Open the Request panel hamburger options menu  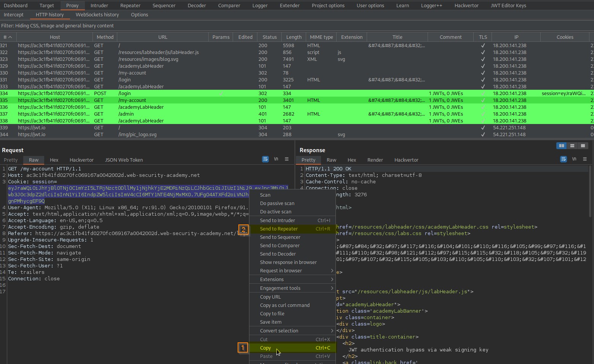pos(287,159)
